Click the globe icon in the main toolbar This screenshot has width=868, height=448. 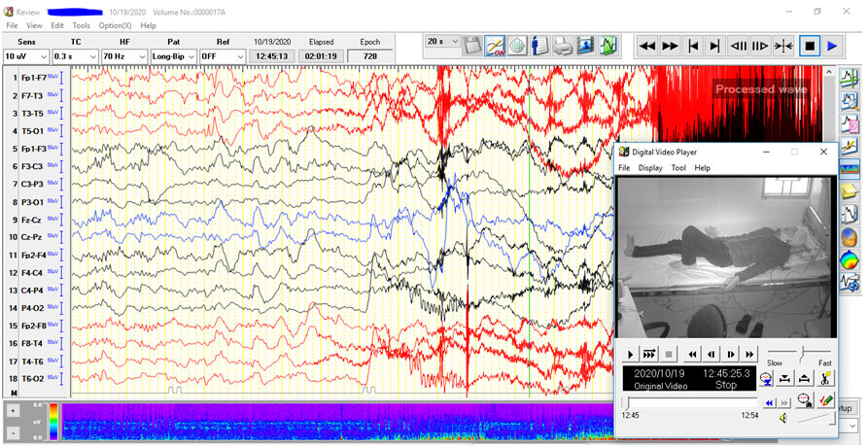(517, 45)
